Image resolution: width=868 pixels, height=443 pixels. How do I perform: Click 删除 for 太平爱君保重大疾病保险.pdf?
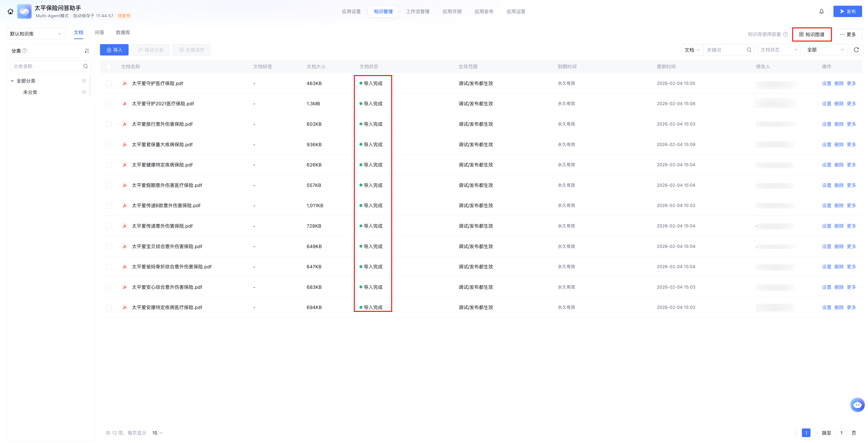tap(838, 145)
